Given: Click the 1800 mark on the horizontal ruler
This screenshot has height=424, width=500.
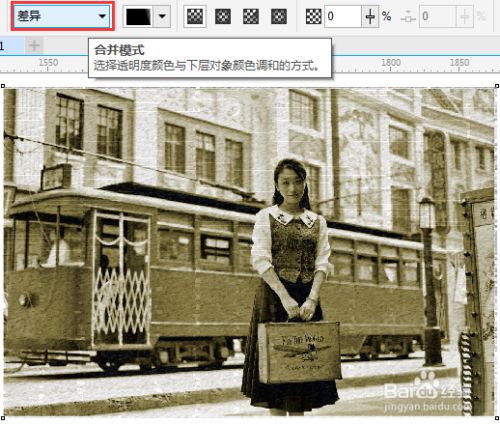Looking at the screenshot, I should pyautogui.click(x=391, y=62).
